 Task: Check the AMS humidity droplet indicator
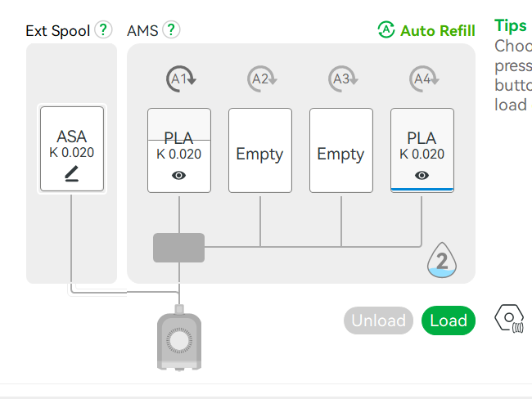point(442,260)
